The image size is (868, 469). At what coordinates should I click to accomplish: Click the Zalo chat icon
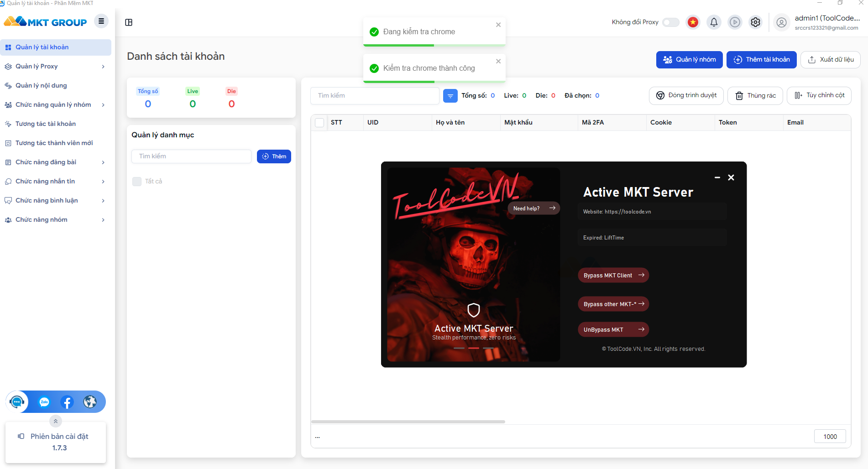click(x=44, y=402)
